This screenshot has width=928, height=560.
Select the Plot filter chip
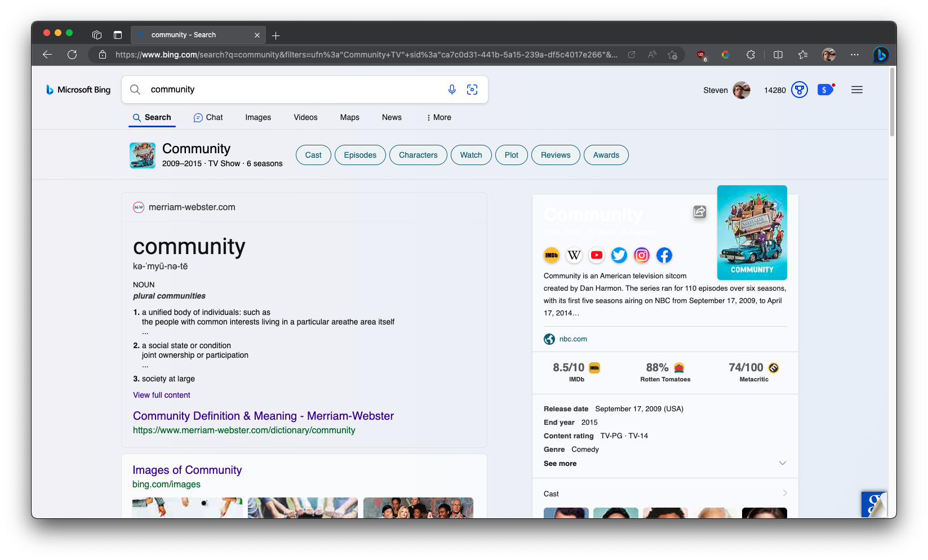pos(512,155)
